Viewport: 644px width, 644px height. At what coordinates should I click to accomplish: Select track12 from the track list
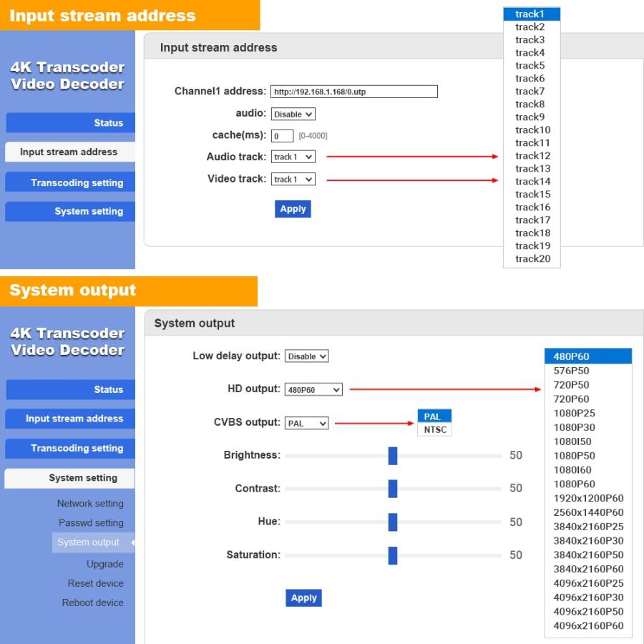coord(532,156)
